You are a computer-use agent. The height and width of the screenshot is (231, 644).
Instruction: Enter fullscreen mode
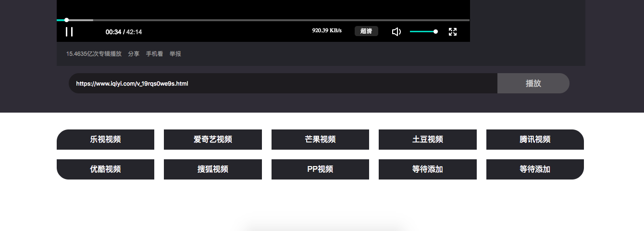pyautogui.click(x=453, y=32)
